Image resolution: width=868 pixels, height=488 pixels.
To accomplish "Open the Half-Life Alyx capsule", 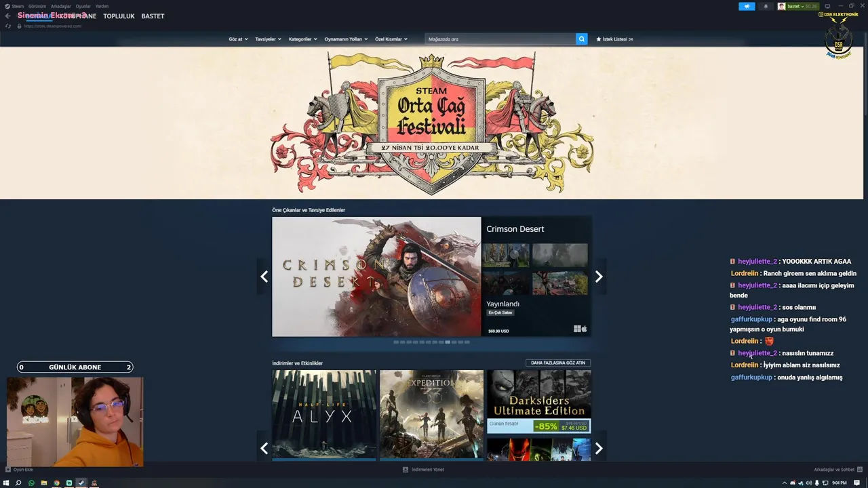I will coord(324,414).
